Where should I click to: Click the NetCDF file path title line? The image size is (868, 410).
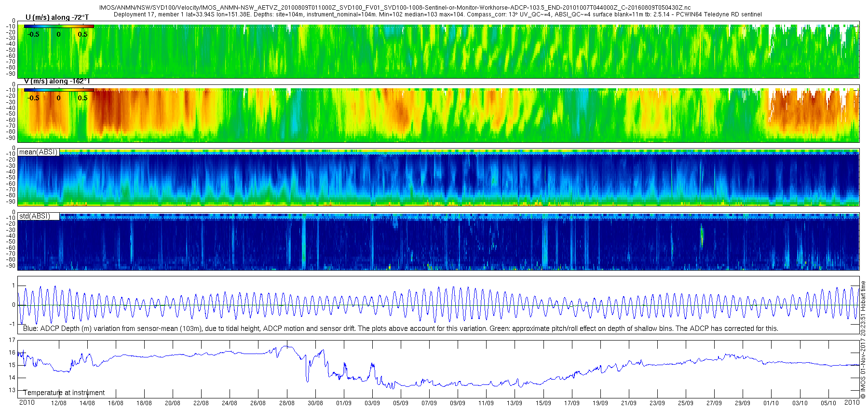pyautogui.click(x=394, y=8)
